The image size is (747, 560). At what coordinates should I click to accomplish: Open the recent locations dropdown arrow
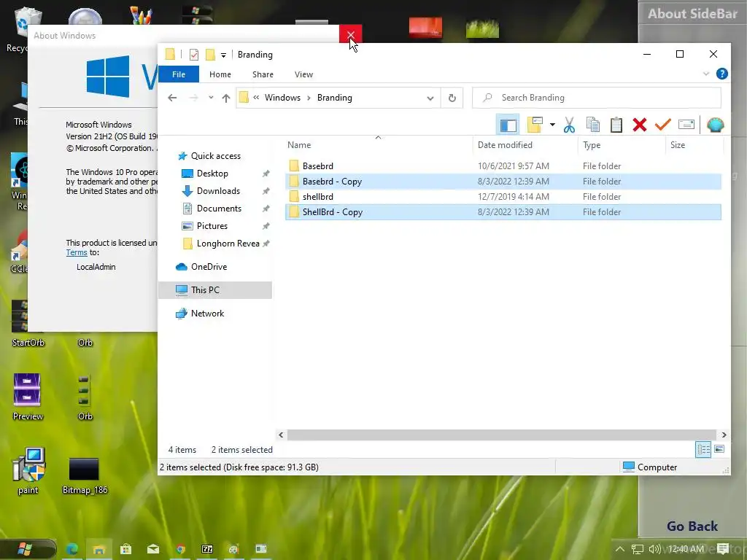[x=211, y=98]
